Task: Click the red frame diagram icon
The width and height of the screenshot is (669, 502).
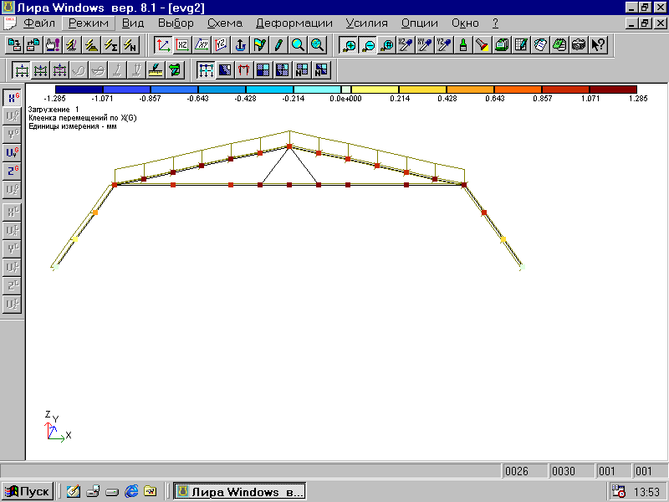Action: click(x=244, y=70)
